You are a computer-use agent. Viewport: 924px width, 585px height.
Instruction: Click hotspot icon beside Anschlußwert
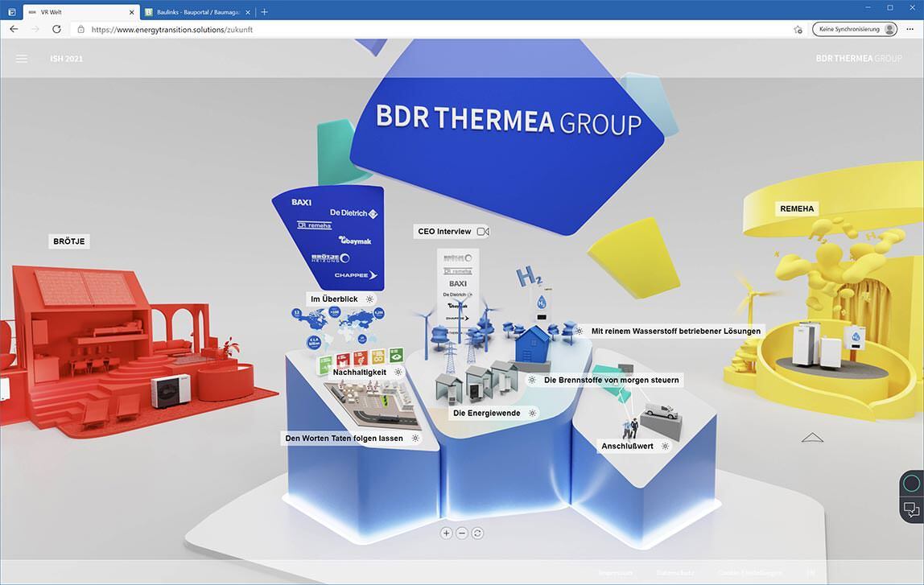665,446
